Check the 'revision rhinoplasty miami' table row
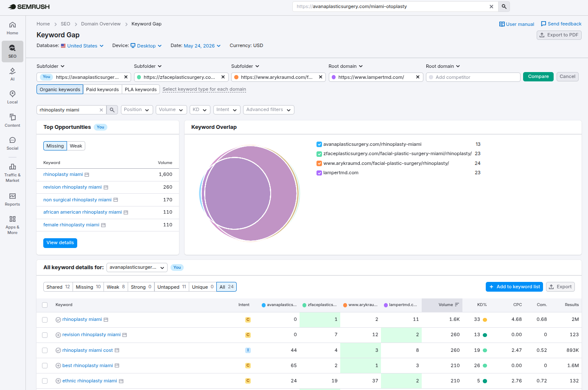 tap(45, 335)
